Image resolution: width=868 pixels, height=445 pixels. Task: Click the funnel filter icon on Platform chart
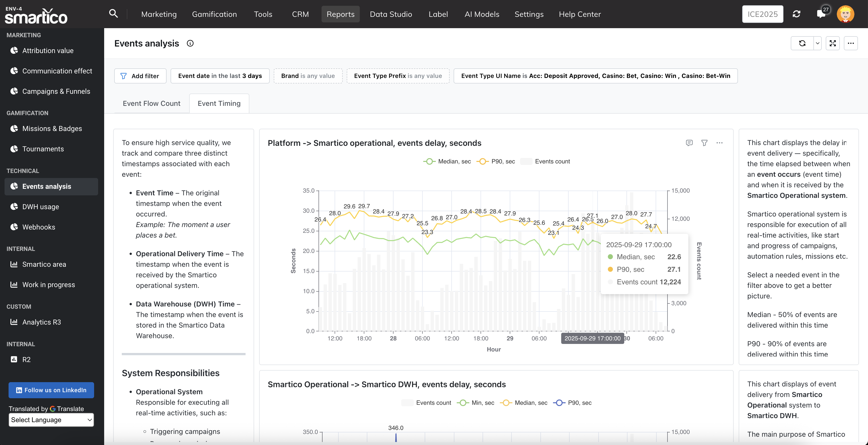(x=704, y=143)
